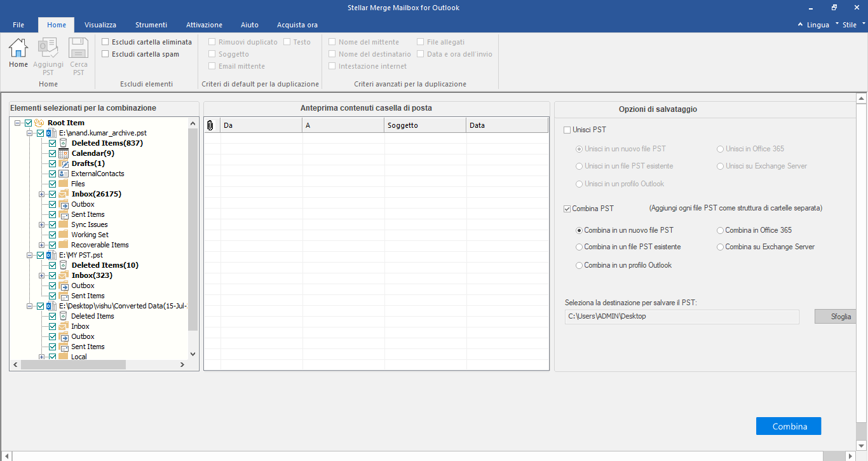Click the Home house icon in ribbon
Screen dimensions: 868x461
(18, 48)
